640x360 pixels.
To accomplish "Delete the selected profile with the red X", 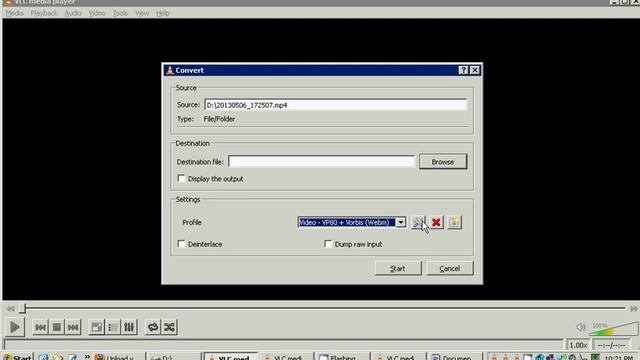I will [436, 222].
